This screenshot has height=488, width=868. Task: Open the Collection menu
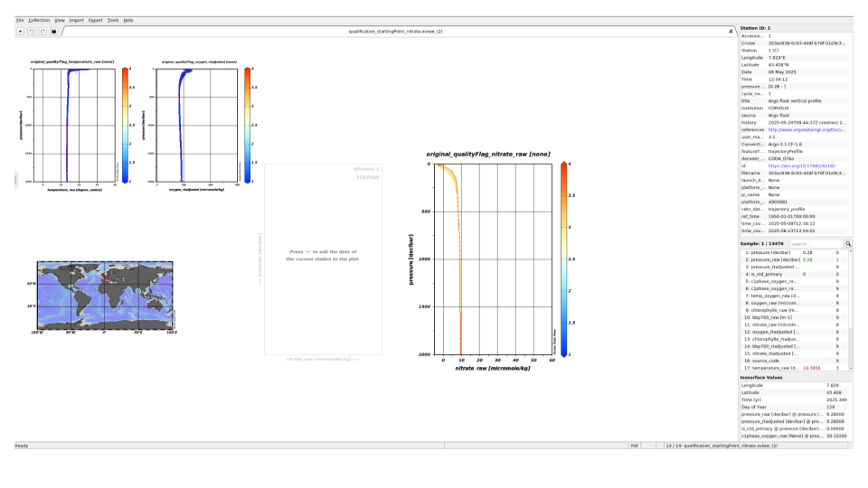(x=39, y=19)
